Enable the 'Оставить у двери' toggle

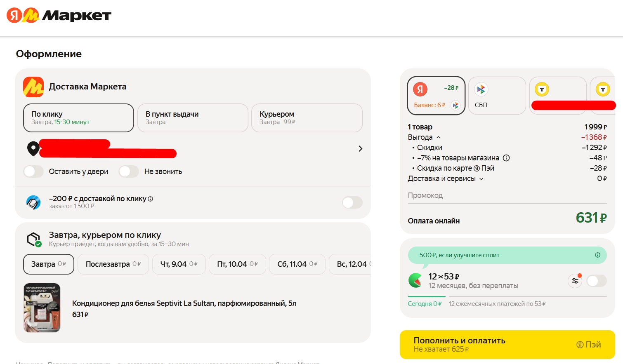point(34,171)
